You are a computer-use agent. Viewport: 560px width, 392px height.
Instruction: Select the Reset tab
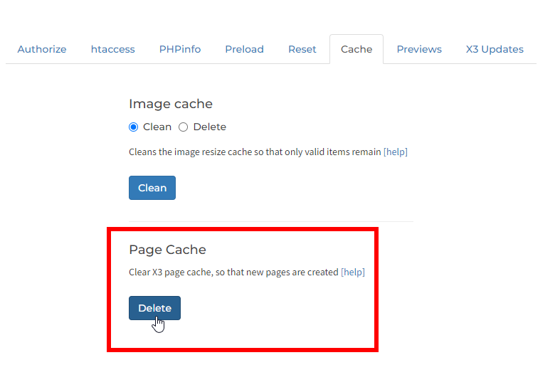[302, 49]
